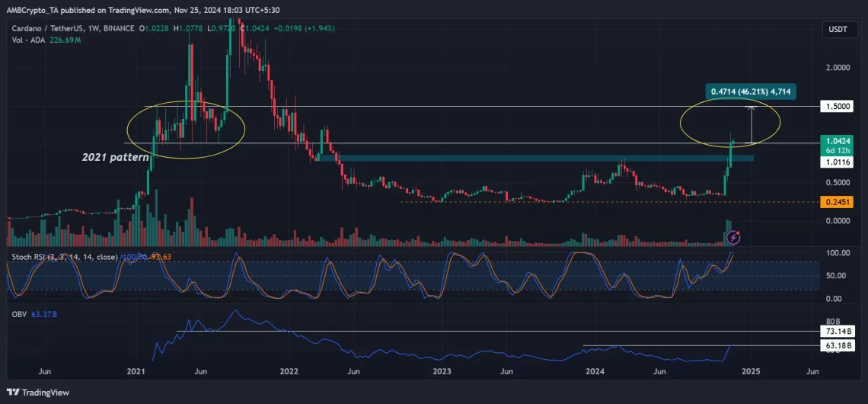Click the purple lightning bolt event icon
Viewport: 868px width, 404px height.
[x=733, y=238]
